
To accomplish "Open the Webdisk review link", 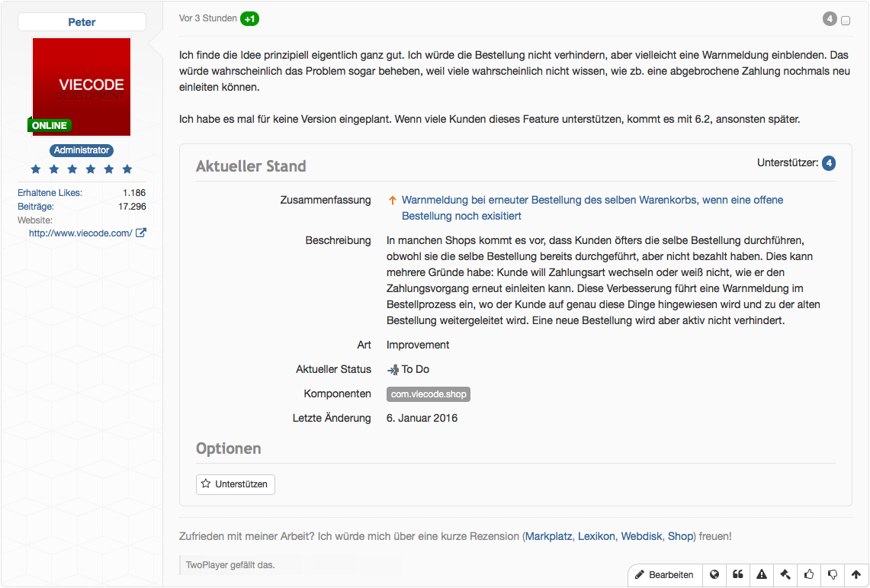I will (x=641, y=537).
